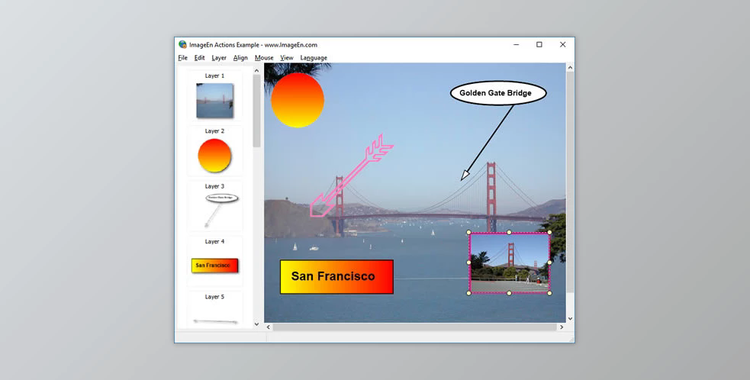Screen dimensions: 750x380
Task: Click the left-middle handle of selected photo
Action: (469, 262)
